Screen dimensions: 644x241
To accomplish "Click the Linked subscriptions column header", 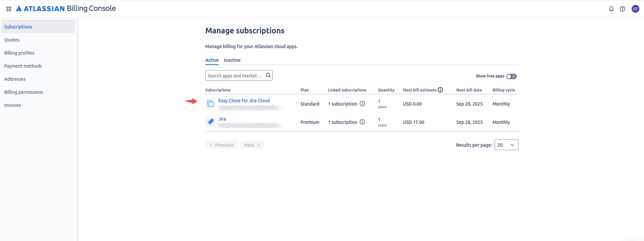I will click(x=347, y=90).
